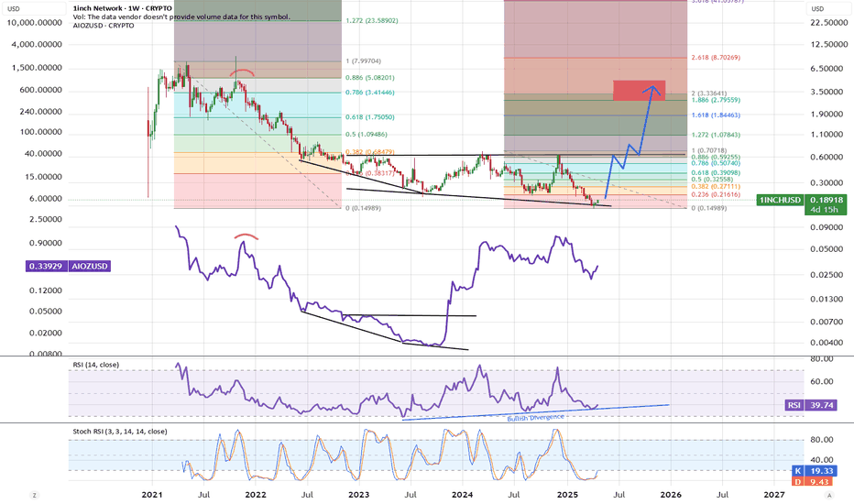
Task: Click the 15.00000 left price scale value
Action: click(x=42, y=177)
